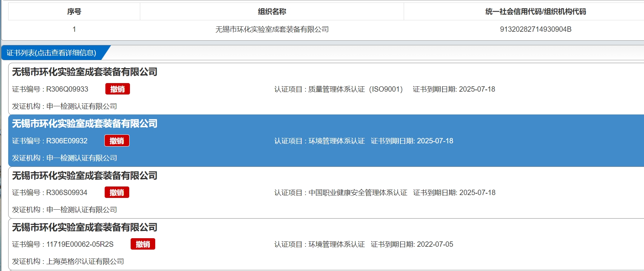Screen dimensions: 644x271
Task: Click the 统一社会信用代码/组织机构代码 column header
Action: coord(535,11)
